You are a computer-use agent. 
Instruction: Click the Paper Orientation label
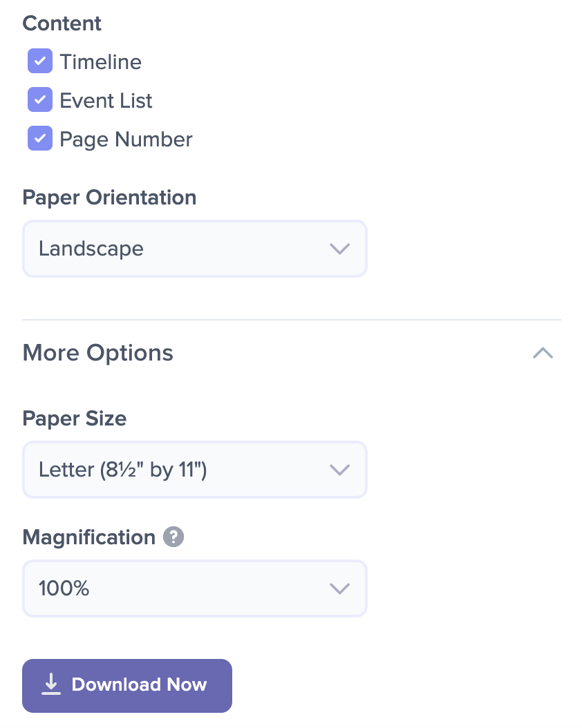coord(110,198)
